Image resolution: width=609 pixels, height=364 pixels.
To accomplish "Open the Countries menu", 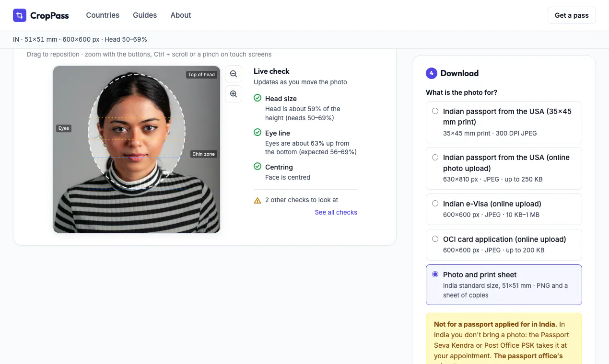I will [103, 15].
